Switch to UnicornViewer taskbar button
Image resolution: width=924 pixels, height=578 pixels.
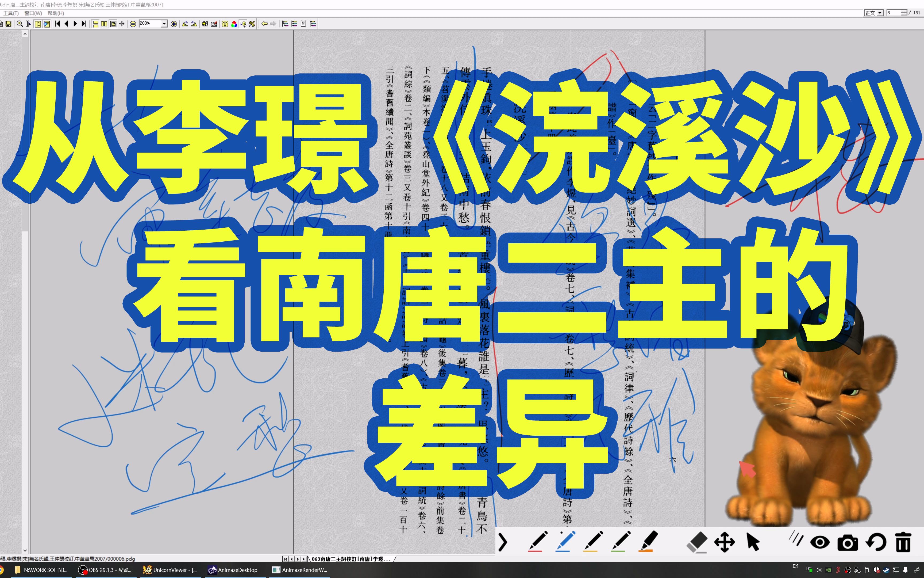pyautogui.click(x=170, y=570)
